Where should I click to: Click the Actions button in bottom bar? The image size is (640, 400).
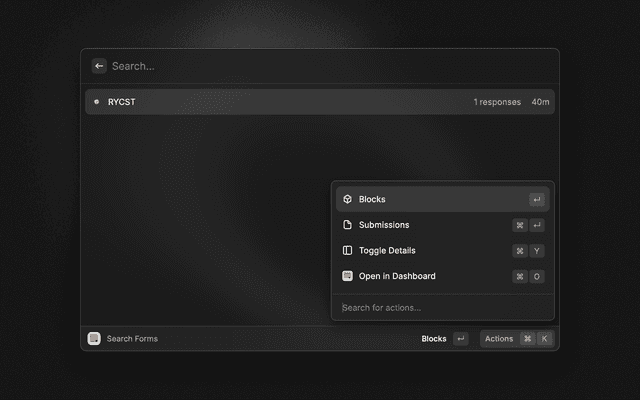click(499, 339)
